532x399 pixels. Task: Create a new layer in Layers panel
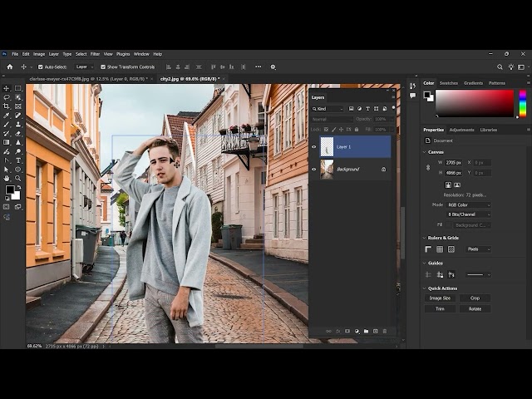pyautogui.click(x=375, y=331)
